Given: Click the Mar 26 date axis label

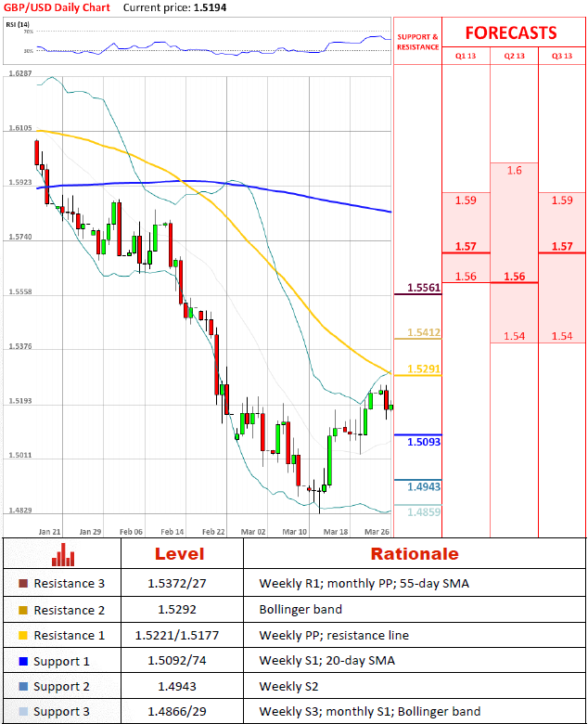Looking at the screenshot, I should click(x=377, y=532).
